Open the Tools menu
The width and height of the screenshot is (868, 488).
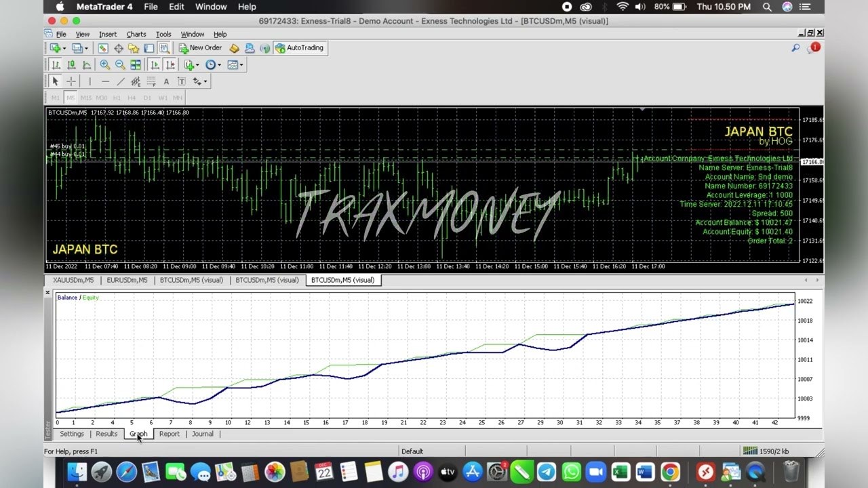pos(163,34)
